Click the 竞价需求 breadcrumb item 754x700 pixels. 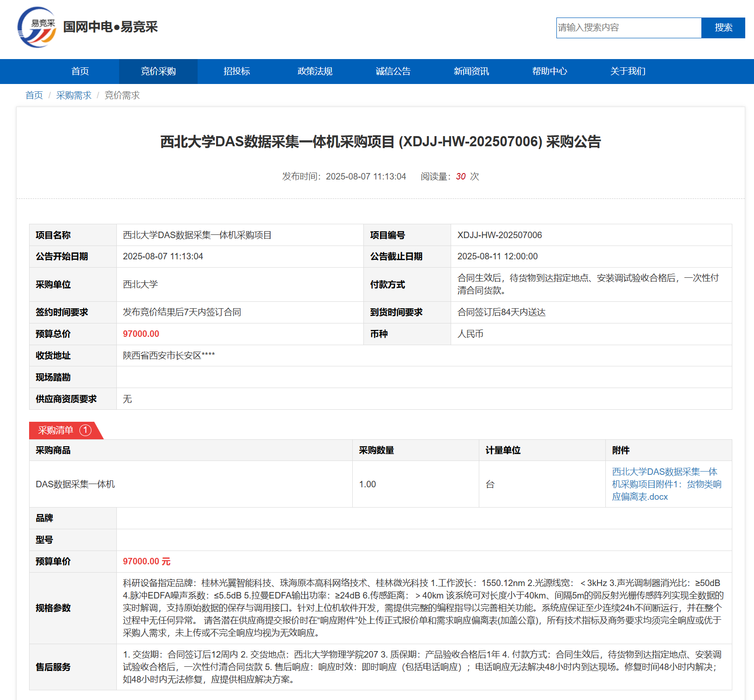(x=122, y=96)
